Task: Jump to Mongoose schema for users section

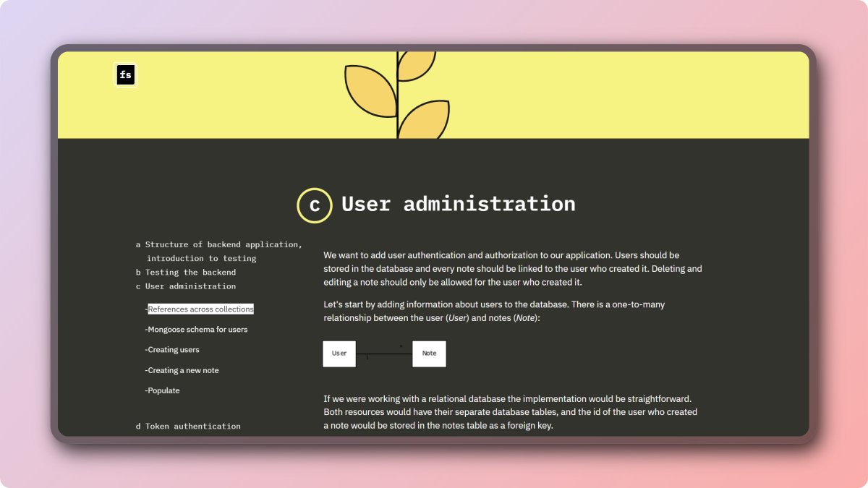Action: tap(197, 330)
